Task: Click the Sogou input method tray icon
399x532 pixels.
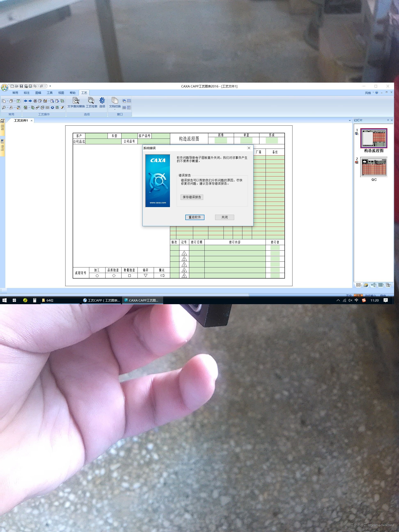Action: (364, 300)
